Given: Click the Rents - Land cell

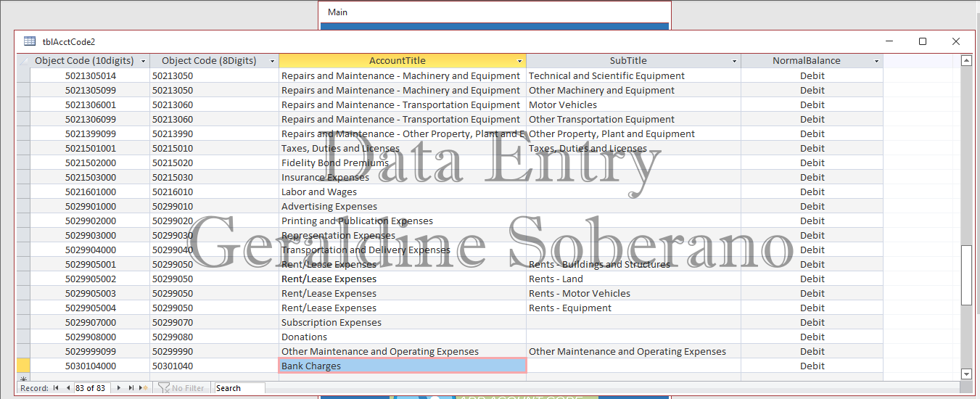Looking at the screenshot, I should coord(633,279).
